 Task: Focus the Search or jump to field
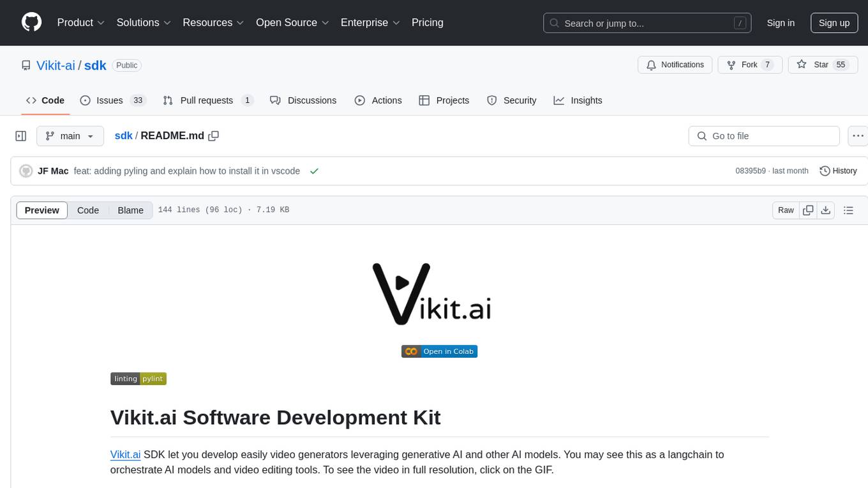[x=647, y=23]
